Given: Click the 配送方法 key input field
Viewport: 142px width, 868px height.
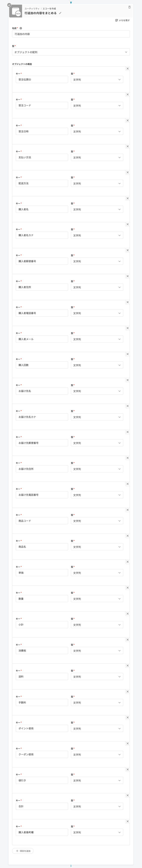Looking at the screenshot, I should coord(42,184).
